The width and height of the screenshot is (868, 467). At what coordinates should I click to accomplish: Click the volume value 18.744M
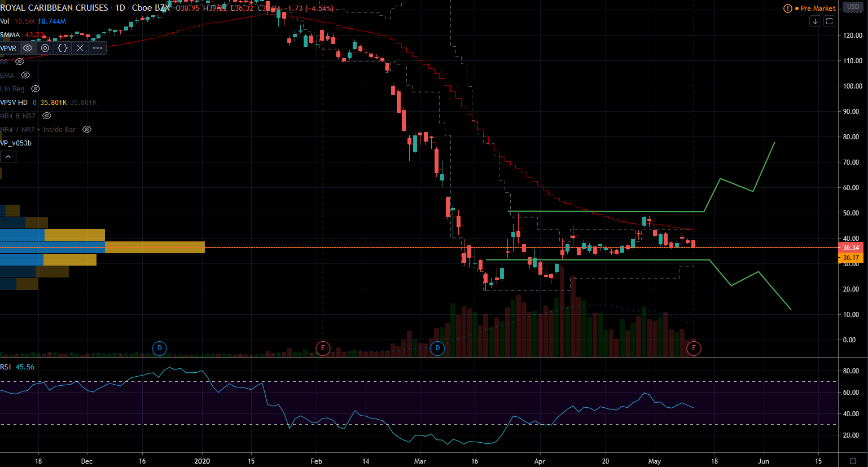point(52,21)
